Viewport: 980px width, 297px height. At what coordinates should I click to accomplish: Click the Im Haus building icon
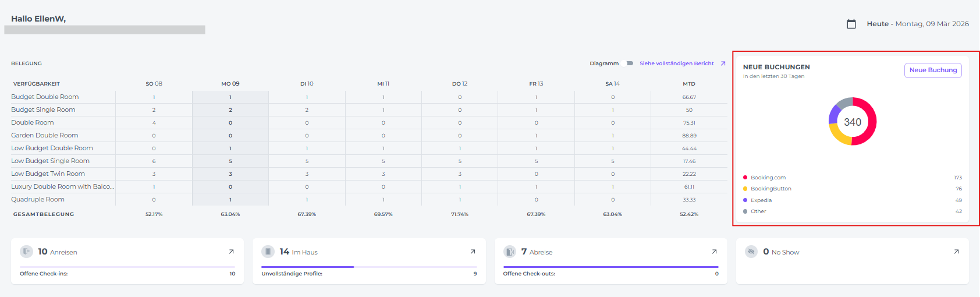point(268,252)
